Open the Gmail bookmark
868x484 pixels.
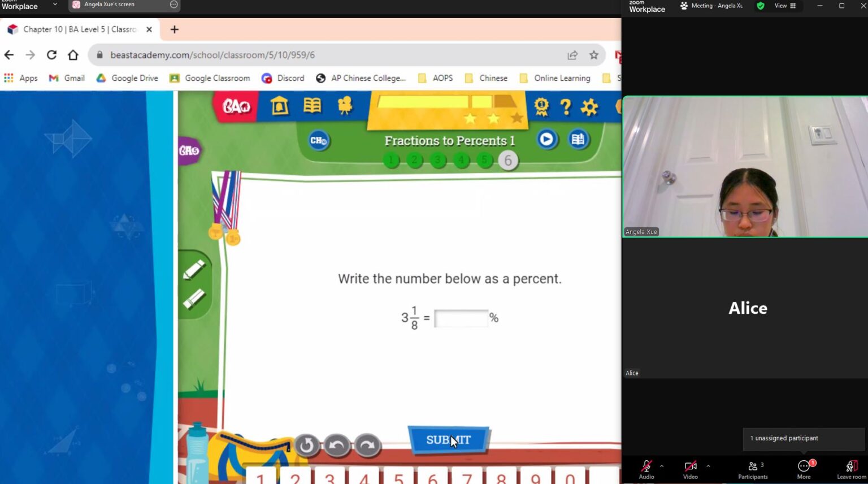tap(67, 78)
